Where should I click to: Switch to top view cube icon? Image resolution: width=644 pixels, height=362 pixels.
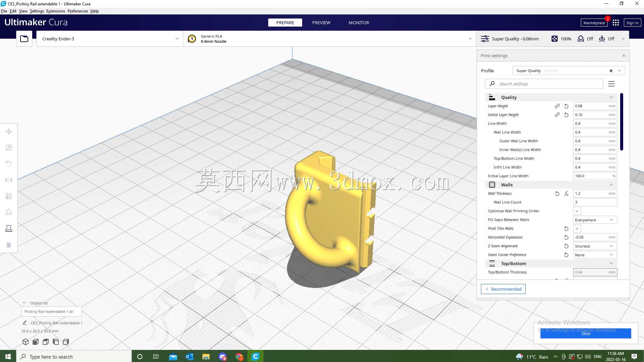[46, 342]
